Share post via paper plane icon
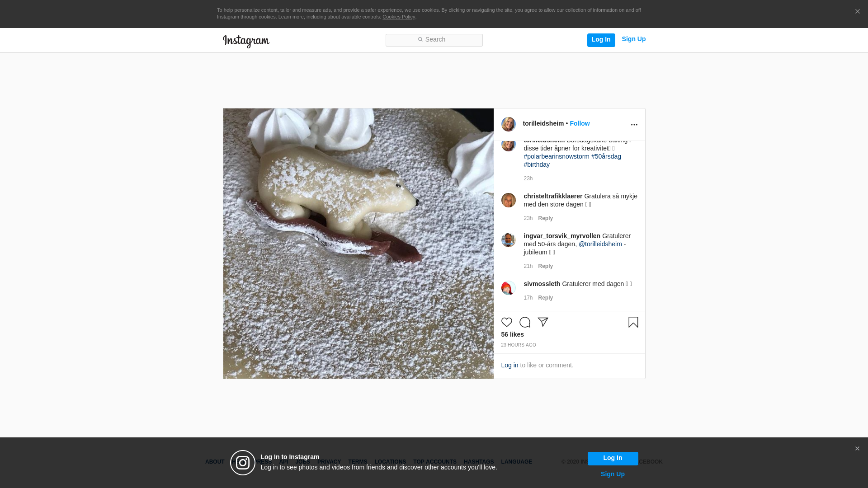This screenshot has height=488, width=868. tap(543, 322)
